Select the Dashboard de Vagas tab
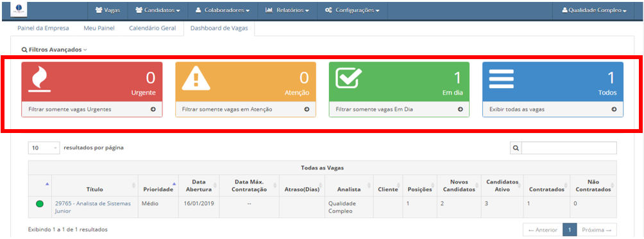 click(x=219, y=28)
